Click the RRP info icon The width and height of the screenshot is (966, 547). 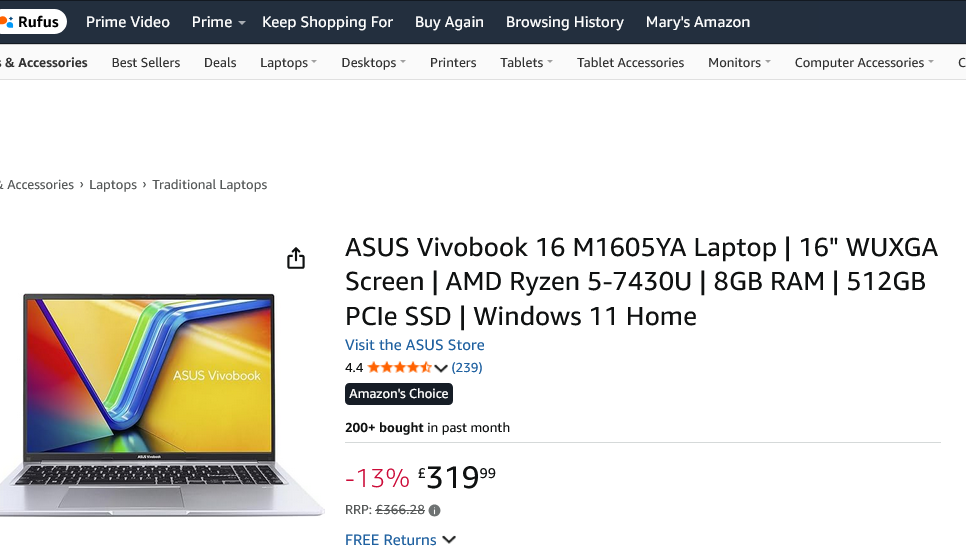click(434, 510)
